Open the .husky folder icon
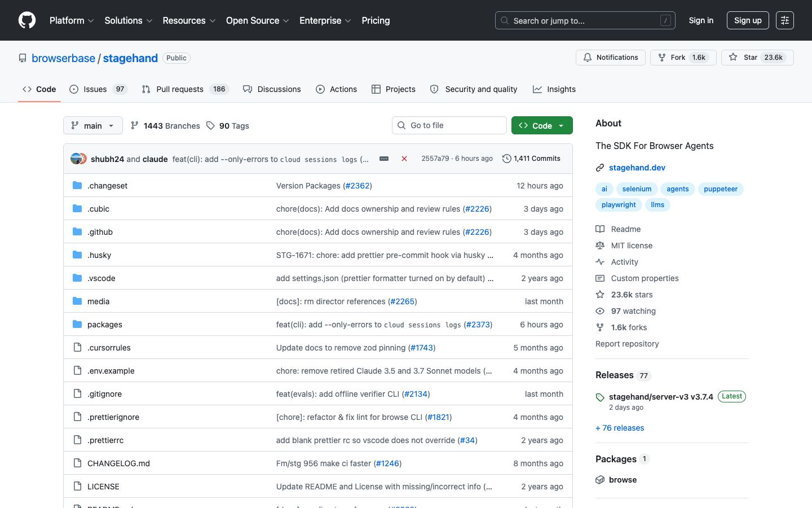The height and width of the screenshot is (508, 812). click(77, 255)
